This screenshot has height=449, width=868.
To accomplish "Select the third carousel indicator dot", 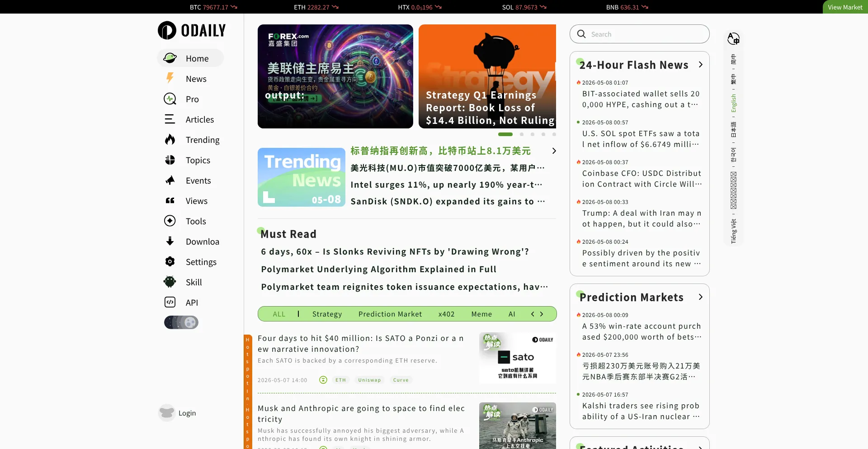I will click(533, 134).
